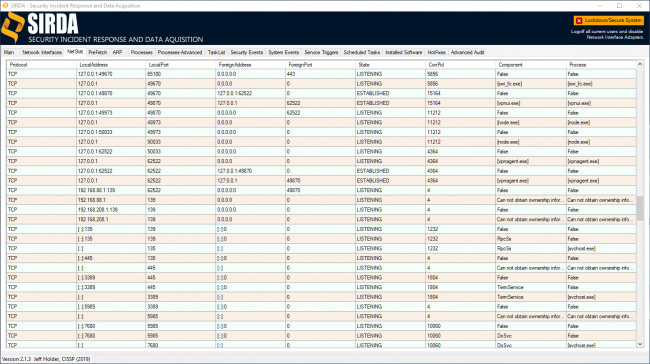Click the scroll up arrow of the table
The width and height of the screenshot is (650, 364).
pos(640,64)
